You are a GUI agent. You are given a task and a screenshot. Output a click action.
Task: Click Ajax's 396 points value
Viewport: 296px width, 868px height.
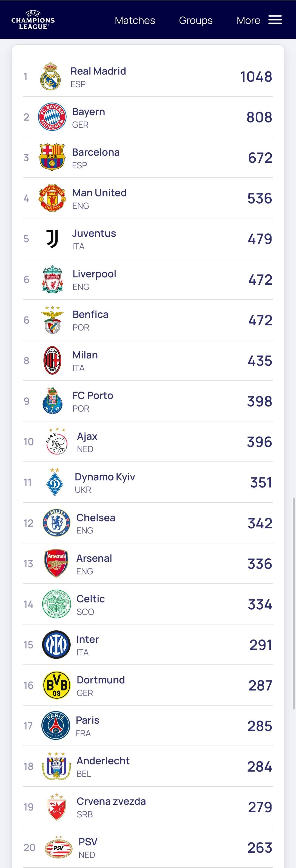point(259,441)
